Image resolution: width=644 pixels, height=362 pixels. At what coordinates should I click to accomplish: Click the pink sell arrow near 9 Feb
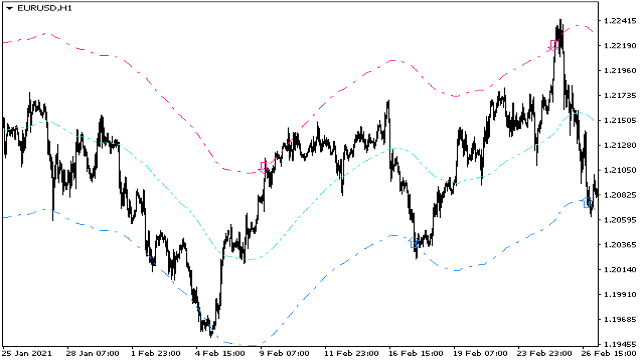point(263,167)
